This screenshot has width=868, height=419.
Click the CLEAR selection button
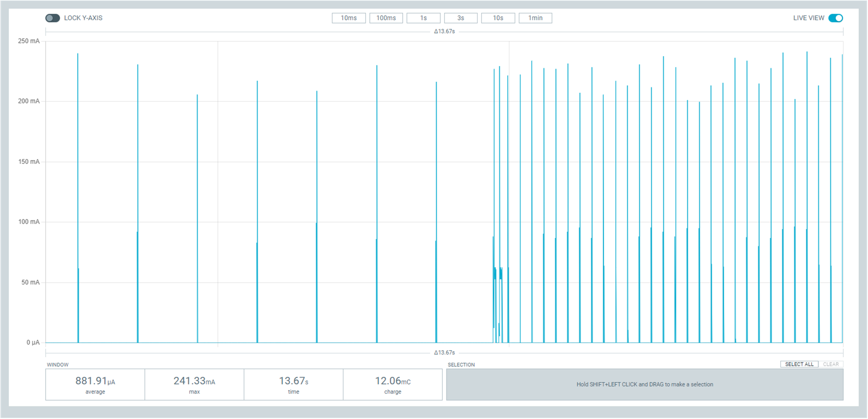click(831, 364)
